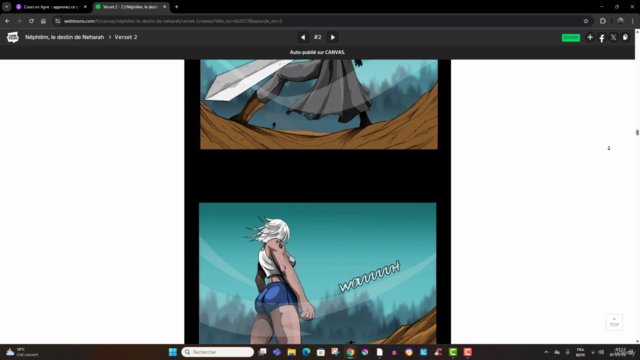640x360 pixels.
Task: View site information icon in address bar
Action: pyautogui.click(x=58, y=21)
